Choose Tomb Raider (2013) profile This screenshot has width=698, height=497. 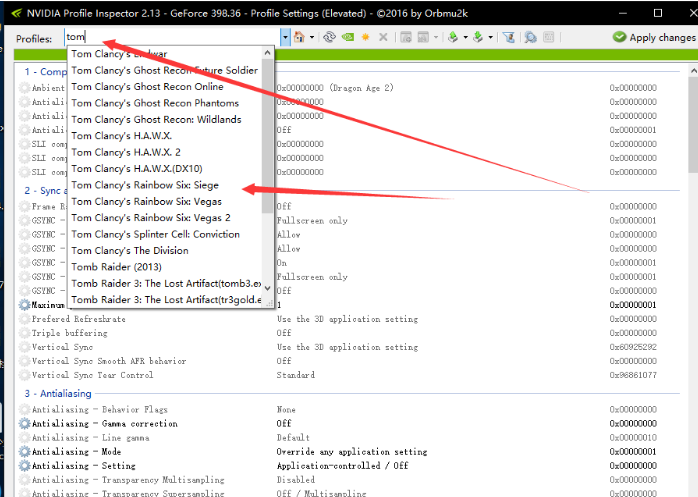(x=116, y=267)
